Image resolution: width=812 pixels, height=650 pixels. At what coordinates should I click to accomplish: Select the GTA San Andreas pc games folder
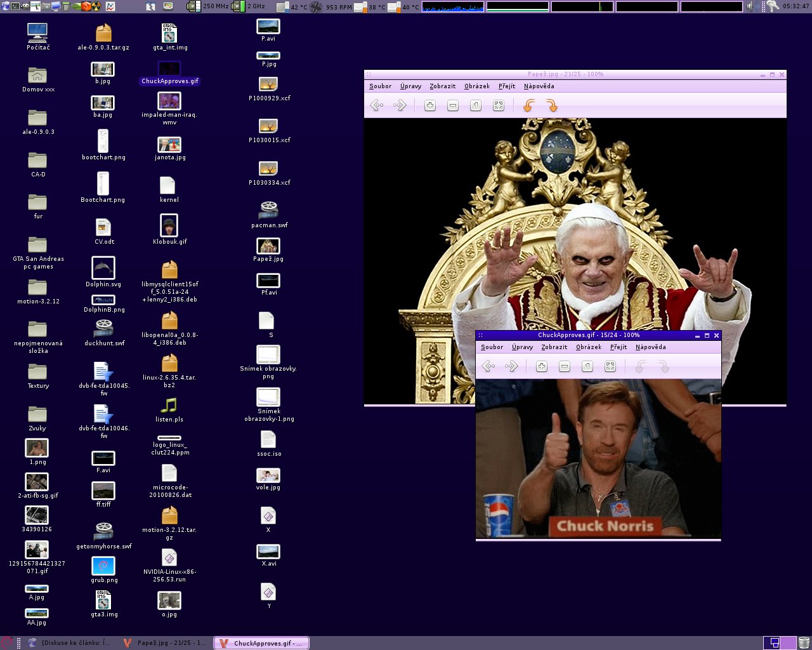[38, 252]
